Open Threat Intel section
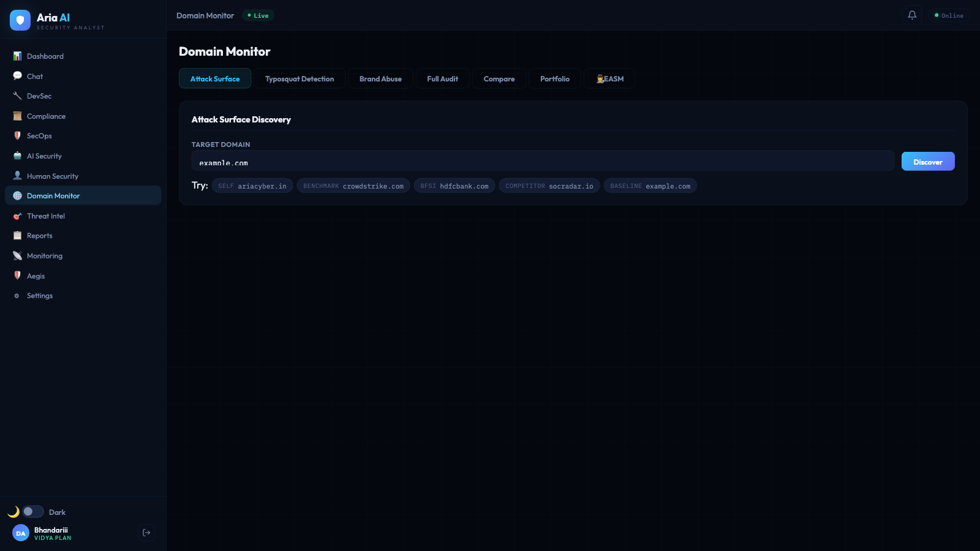Viewport: 980px width, 551px height. [83, 216]
